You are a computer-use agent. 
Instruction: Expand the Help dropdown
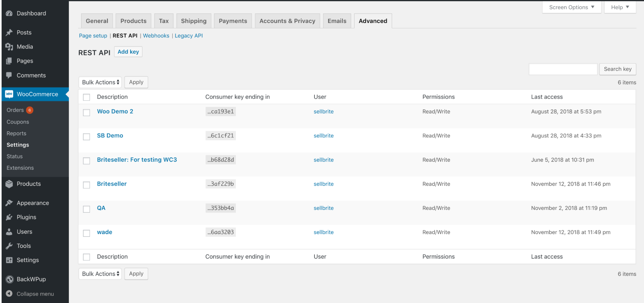(620, 7)
